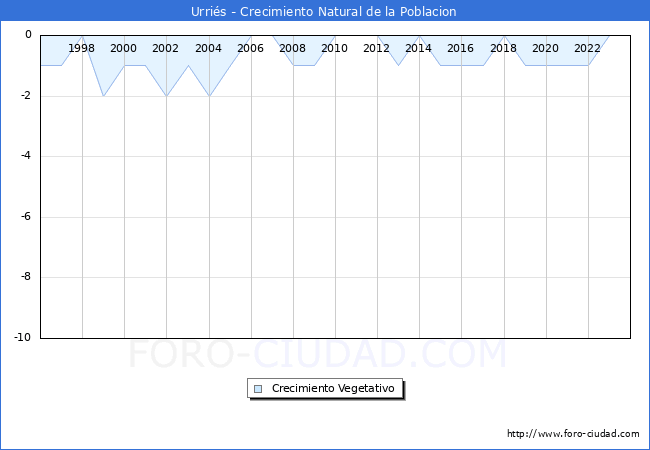
Task: Select the 2018 year axis label
Action: pos(503,48)
